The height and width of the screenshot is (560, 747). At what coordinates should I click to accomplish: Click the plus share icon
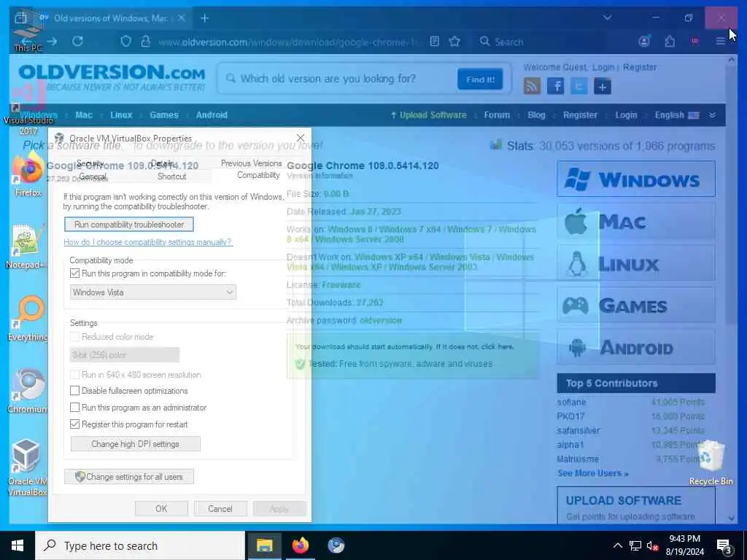[x=602, y=86]
